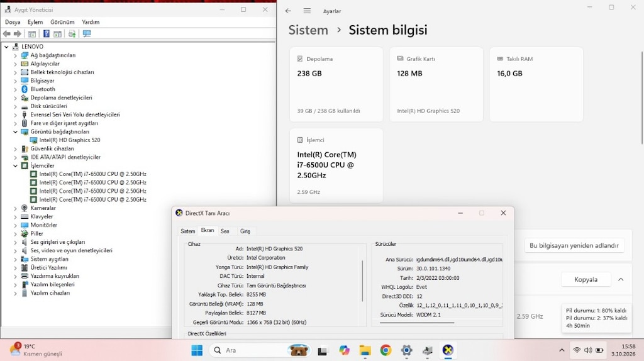The height and width of the screenshot is (361, 644).
Task: Collapse the LENOVO root node
Action: 6,47
